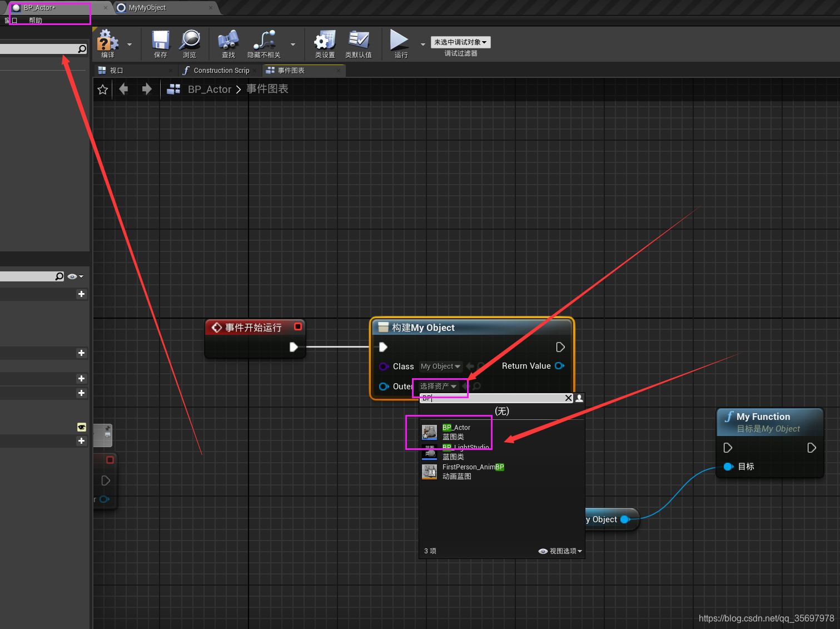Screen dimensions: 840x629
Task: Toggle the 隐藏不相关 hide unrelated icon
Action: [264, 44]
